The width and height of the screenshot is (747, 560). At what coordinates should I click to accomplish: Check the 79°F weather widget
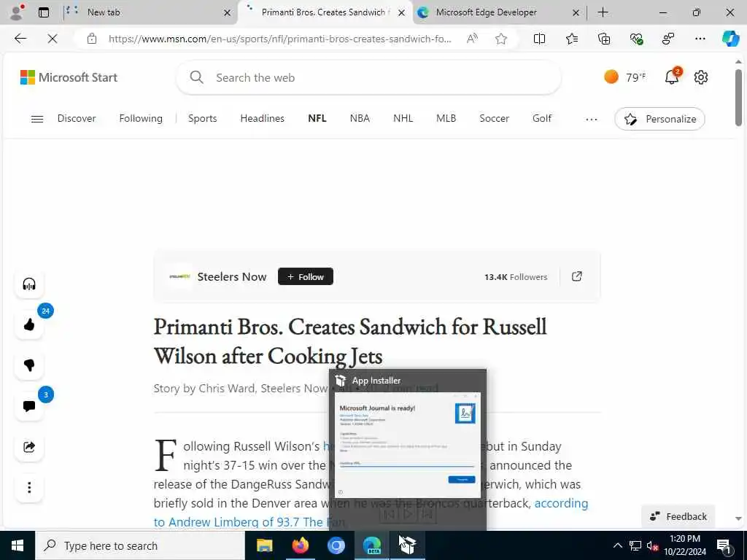pos(625,77)
